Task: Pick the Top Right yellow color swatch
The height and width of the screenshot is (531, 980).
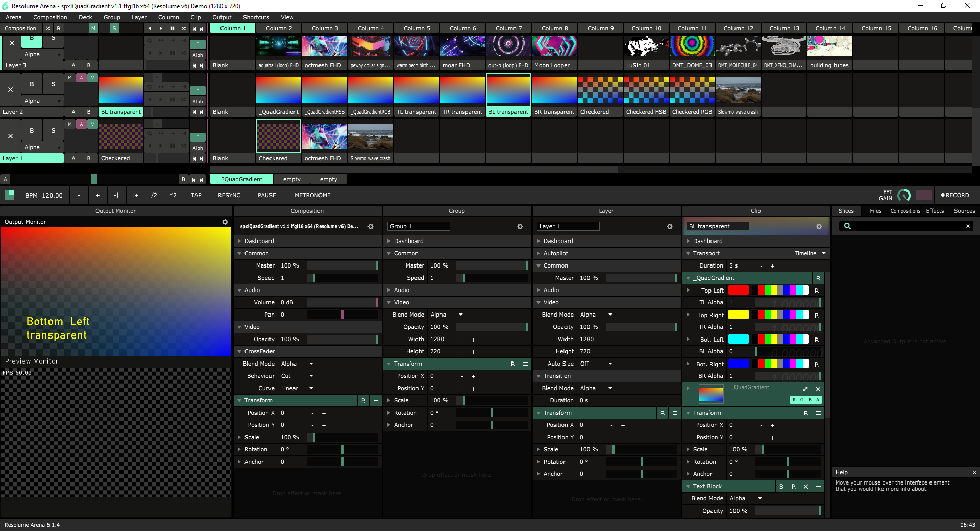Action: [x=739, y=315]
